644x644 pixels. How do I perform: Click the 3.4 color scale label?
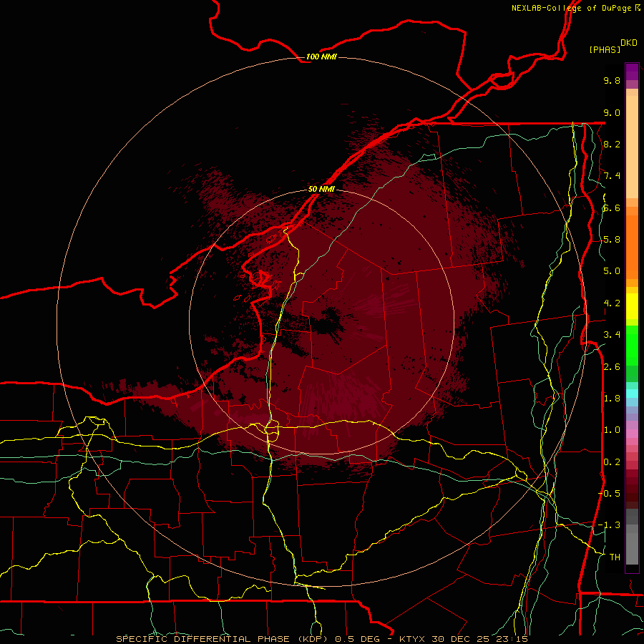(612, 335)
